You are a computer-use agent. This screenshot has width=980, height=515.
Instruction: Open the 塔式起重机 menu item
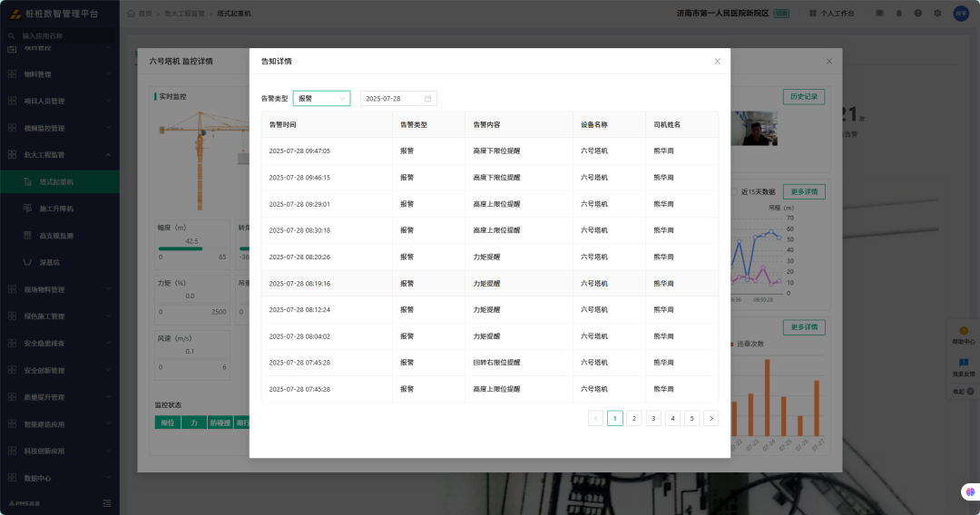coord(59,181)
